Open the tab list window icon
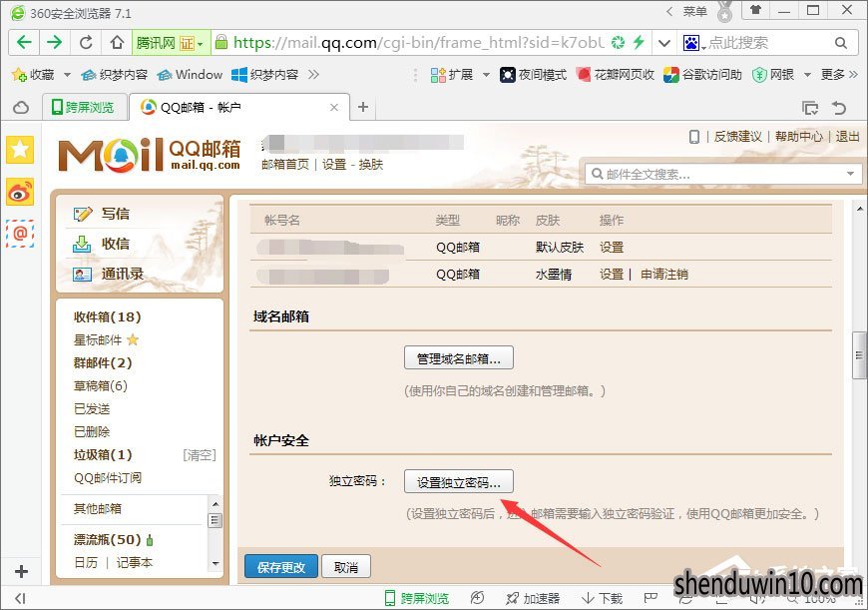868x610 pixels. [x=810, y=108]
